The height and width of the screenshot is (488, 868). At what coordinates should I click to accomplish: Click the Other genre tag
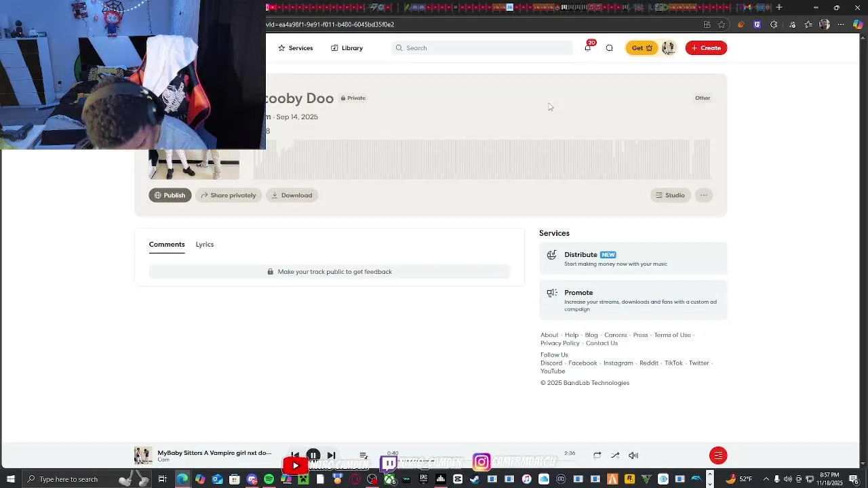click(x=703, y=98)
